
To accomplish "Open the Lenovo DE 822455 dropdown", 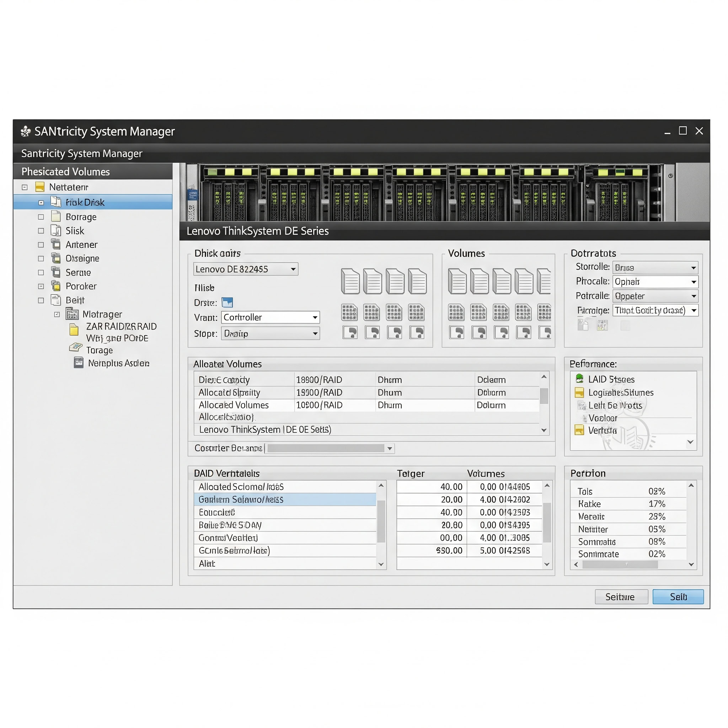I will pos(246,269).
